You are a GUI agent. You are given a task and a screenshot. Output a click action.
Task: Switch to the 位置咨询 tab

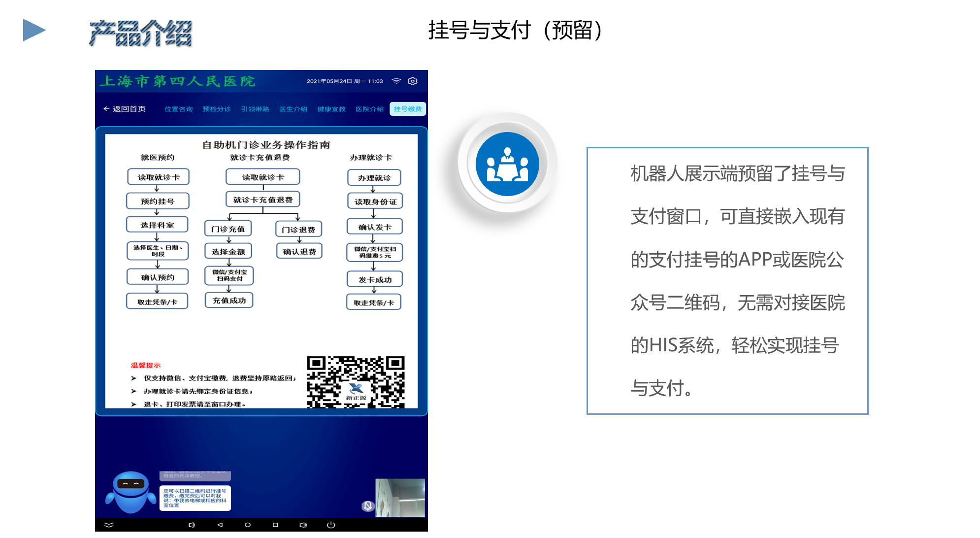(178, 109)
